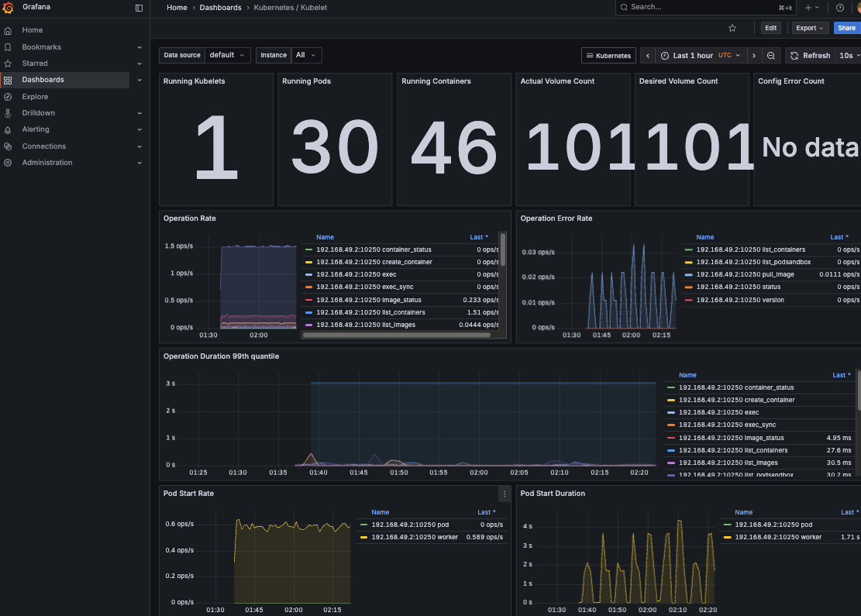
Task: Click the Kubernetes / Kubelet breadcrumb
Action: (290, 8)
